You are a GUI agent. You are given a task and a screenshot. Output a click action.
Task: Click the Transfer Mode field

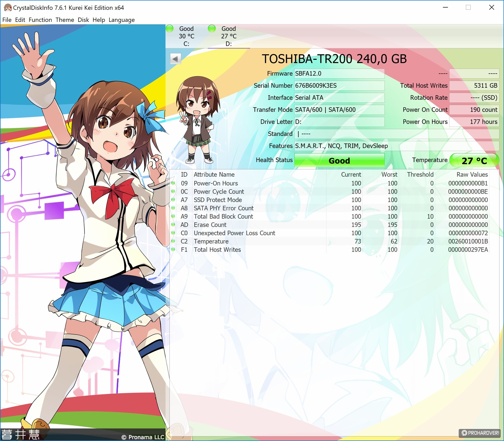click(x=339, y=110)
